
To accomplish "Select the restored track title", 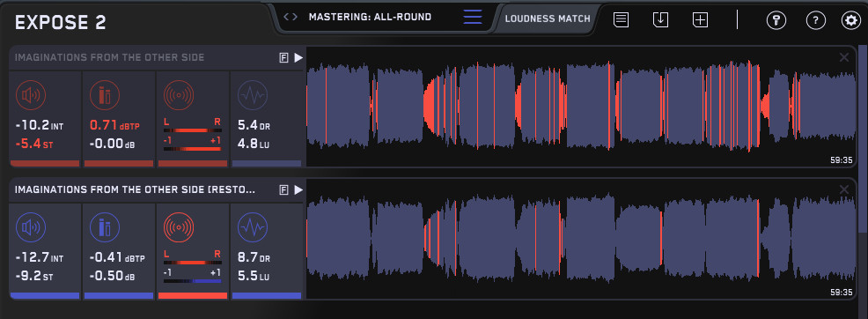I will pos(135,190).
